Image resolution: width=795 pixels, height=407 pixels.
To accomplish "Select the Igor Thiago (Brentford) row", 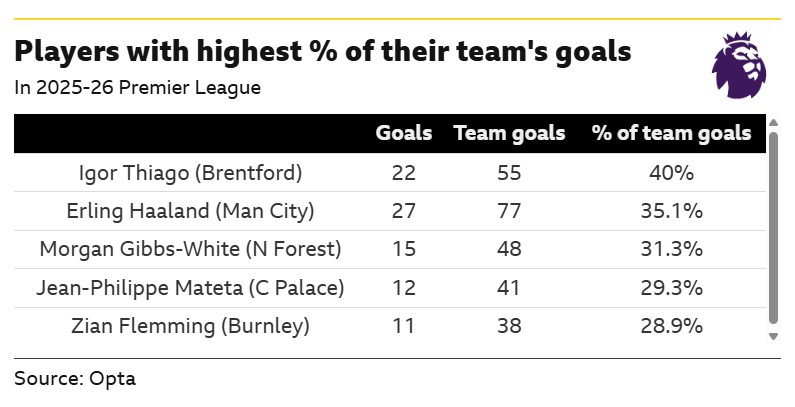I will pos(389,173).
